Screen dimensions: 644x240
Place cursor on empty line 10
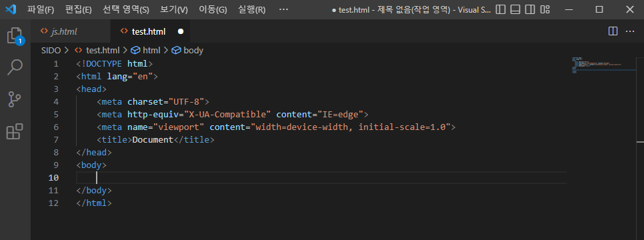coord(321,178)
